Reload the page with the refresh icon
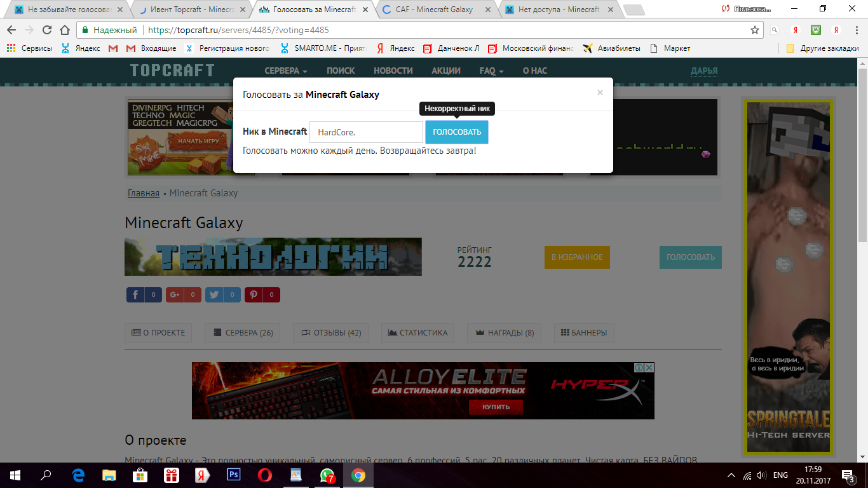This screenshot has width=868, height=488. (x=47, y=30)
